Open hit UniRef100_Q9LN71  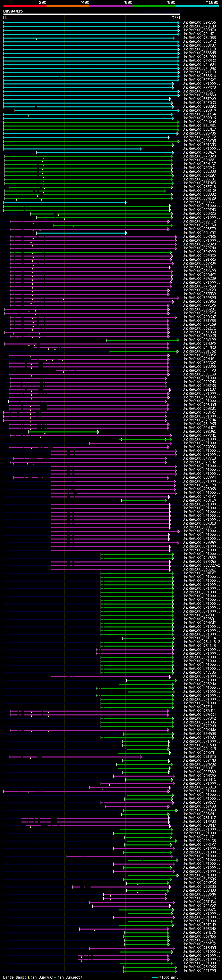(x=199, y=34)
